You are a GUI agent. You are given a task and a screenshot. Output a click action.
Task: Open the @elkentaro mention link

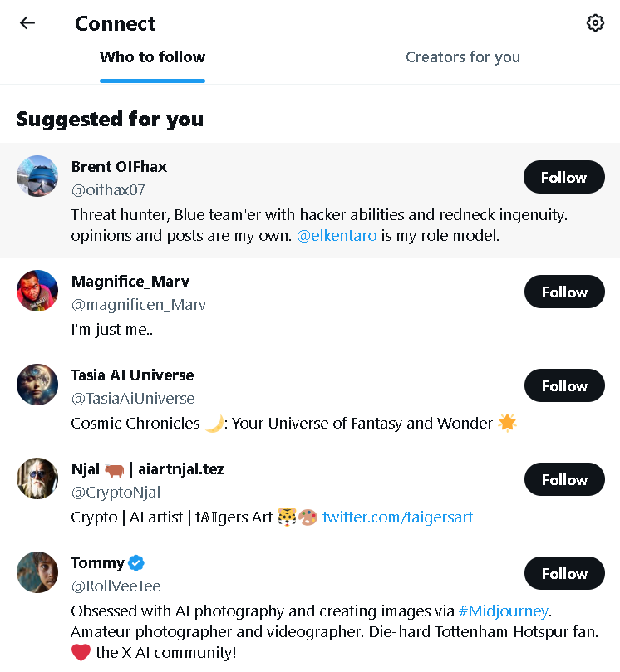(x=337, y=235)
